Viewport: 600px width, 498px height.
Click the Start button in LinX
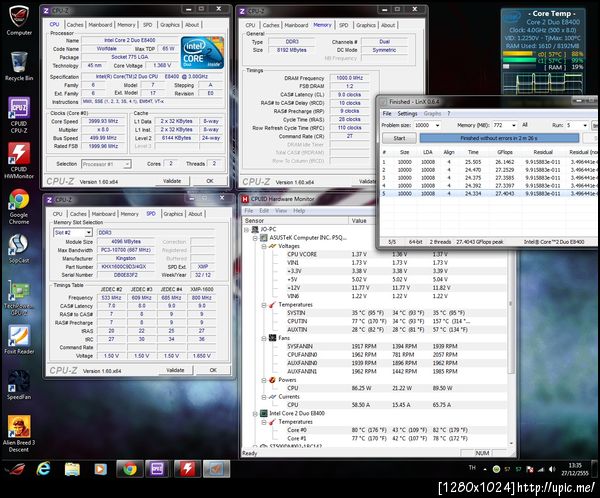(399, 138)
